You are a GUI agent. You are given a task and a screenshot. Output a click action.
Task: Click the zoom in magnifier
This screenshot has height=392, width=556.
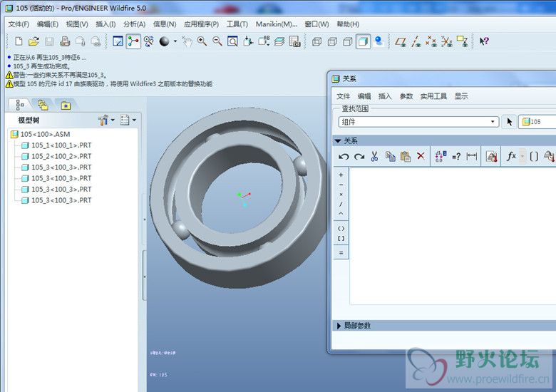202,41
